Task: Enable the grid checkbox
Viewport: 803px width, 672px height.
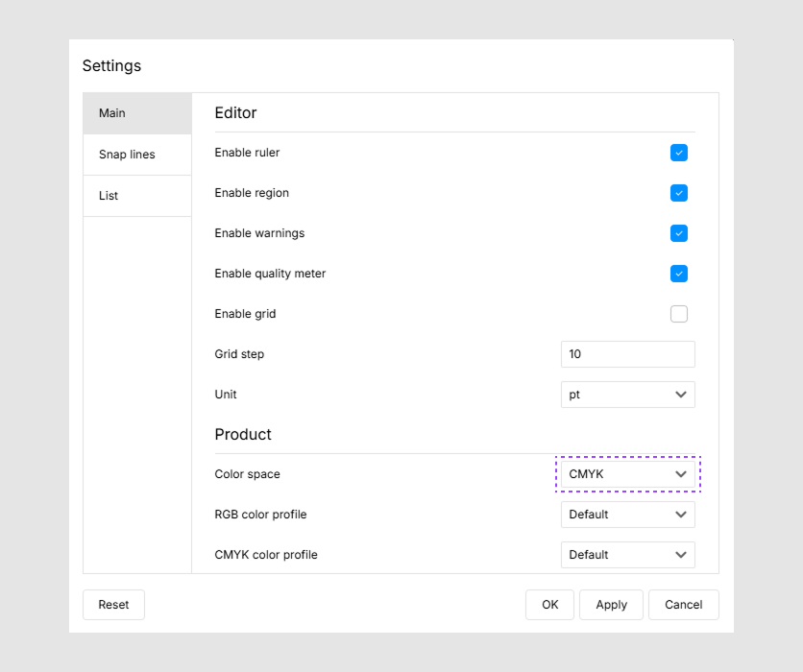Action: point(679,314)
